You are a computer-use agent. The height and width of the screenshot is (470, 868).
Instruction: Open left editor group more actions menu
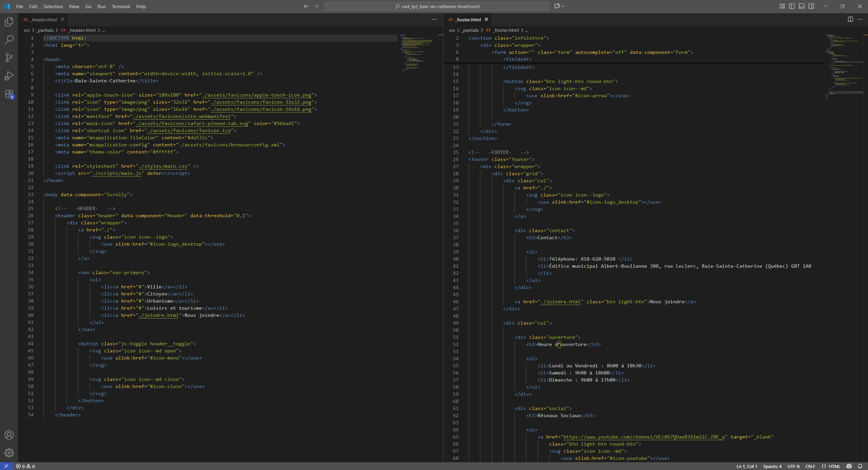click(434, 19)
